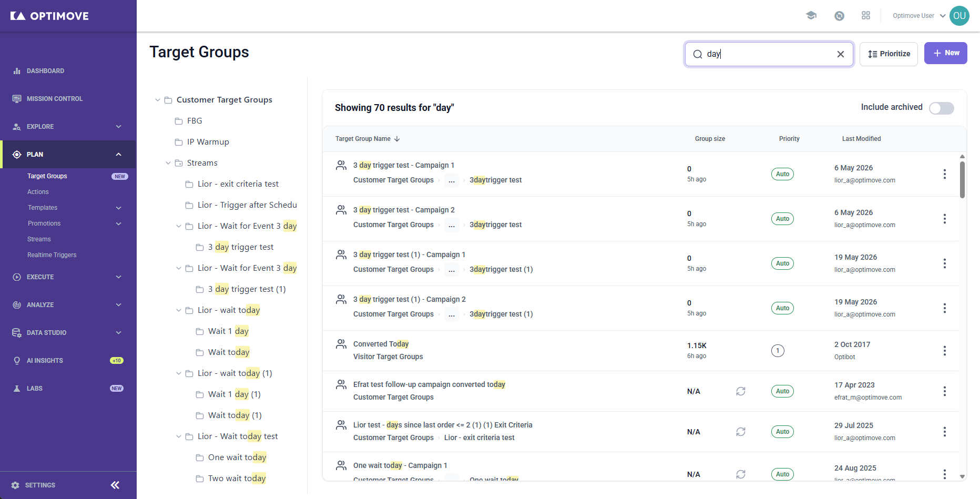
Task: Clear the search field with X icon
Action: [841, 54]
